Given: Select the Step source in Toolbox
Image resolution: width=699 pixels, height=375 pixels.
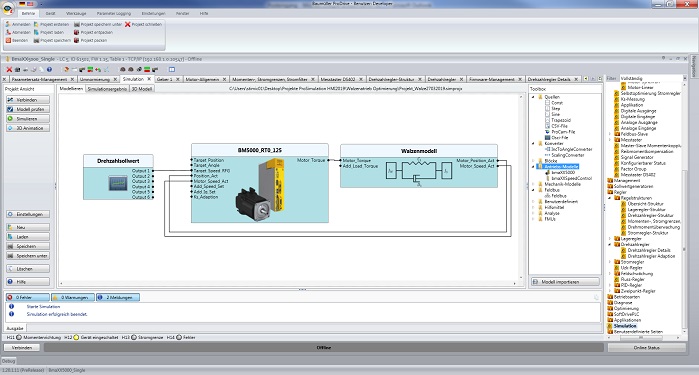Looking at the screenshot, I should [552, 109].
